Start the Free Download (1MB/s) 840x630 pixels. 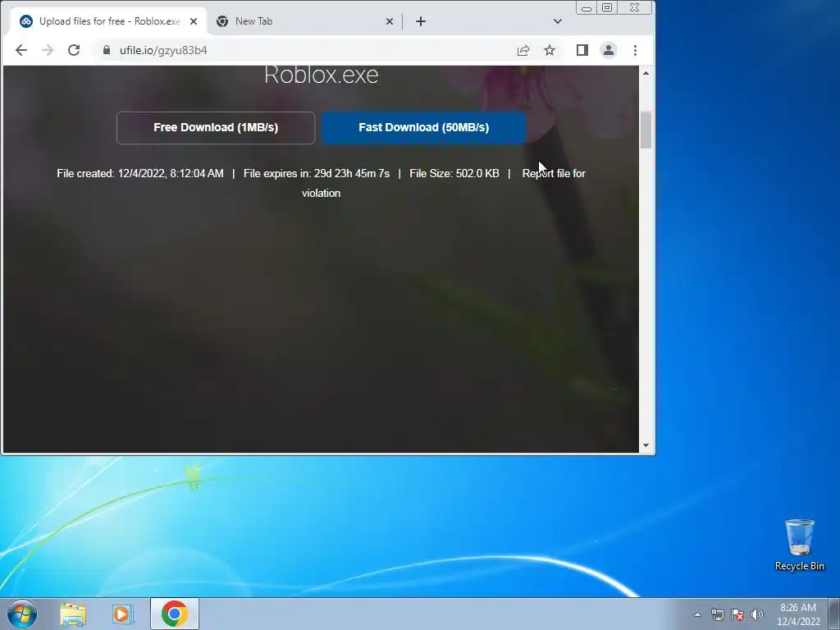point(216,127)
